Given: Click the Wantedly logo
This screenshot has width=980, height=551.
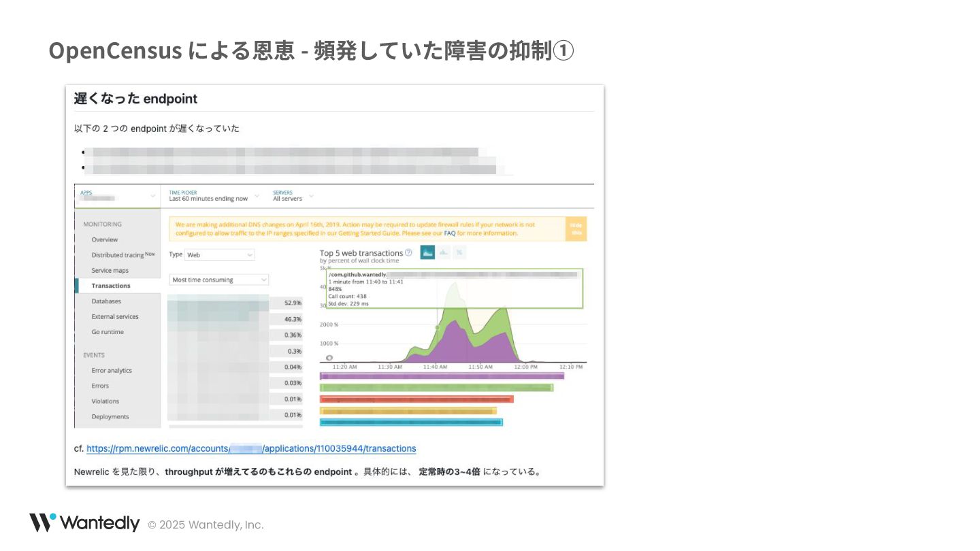Looking at the screenshot, I should [x=84, y=523].
